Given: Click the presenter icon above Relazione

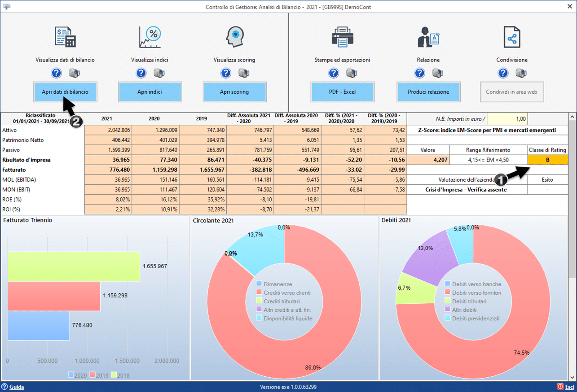Looking at the screenshot, I should 428,37.
